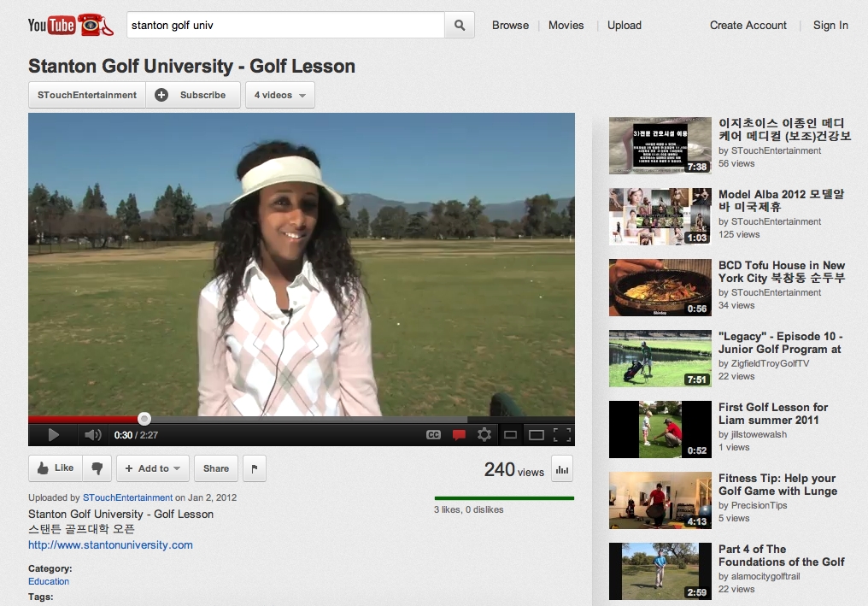Image resolution: width=868 pixels, height=606 pixels.
Task: Flag this video as inappropriate
Action: point(254,468)
